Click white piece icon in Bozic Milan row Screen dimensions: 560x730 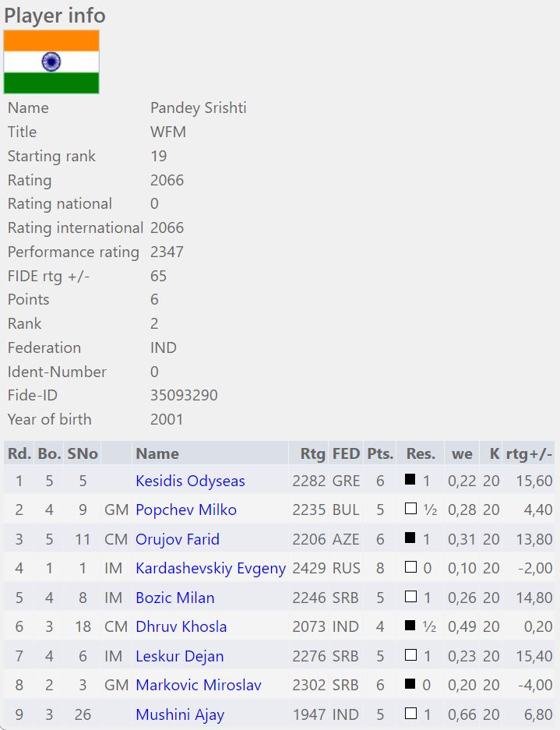coord(410,598)
